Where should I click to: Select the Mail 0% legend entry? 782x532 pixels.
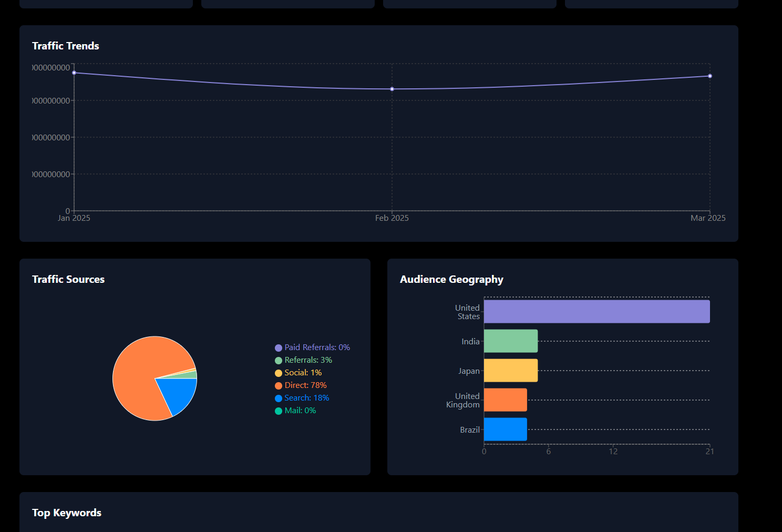295,411
